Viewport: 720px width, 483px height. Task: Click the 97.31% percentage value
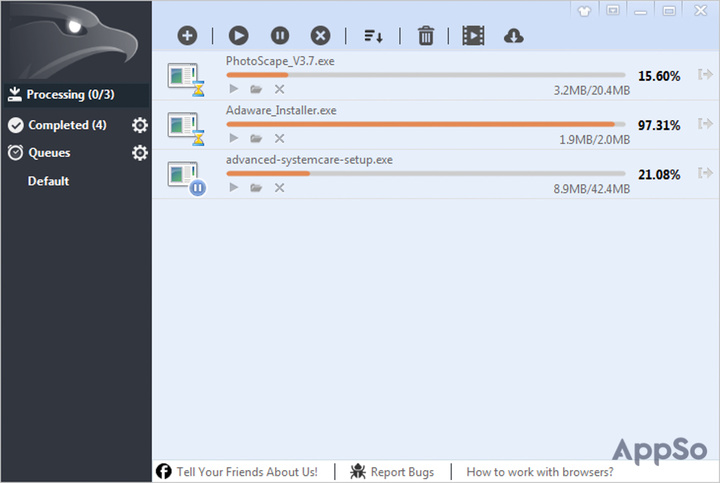point(659,125)
